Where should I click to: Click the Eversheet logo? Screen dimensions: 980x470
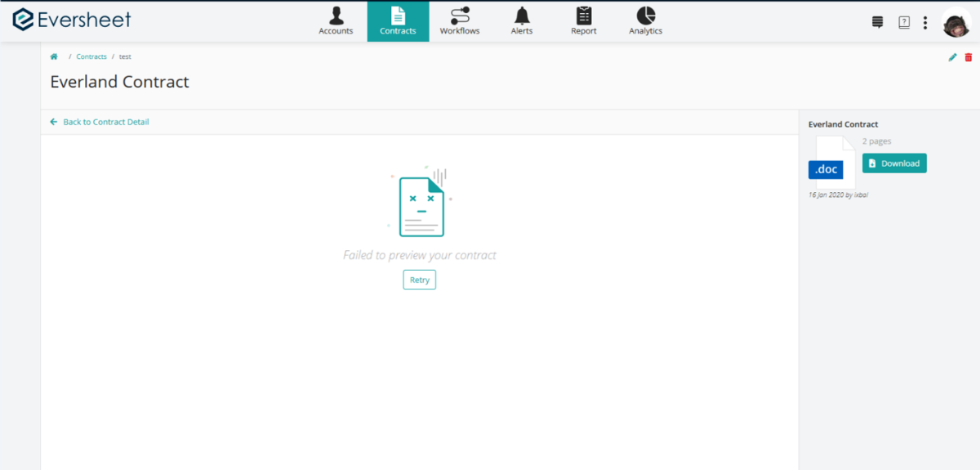pos(71,20)
